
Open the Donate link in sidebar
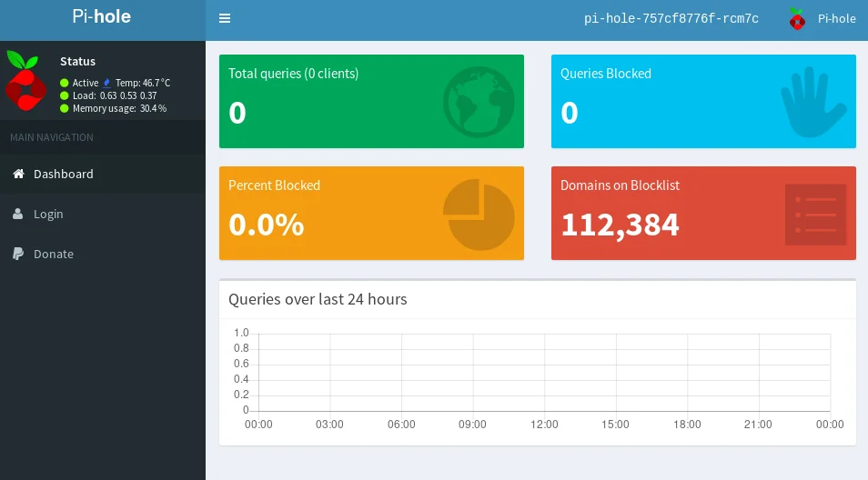tap(54, 254)
